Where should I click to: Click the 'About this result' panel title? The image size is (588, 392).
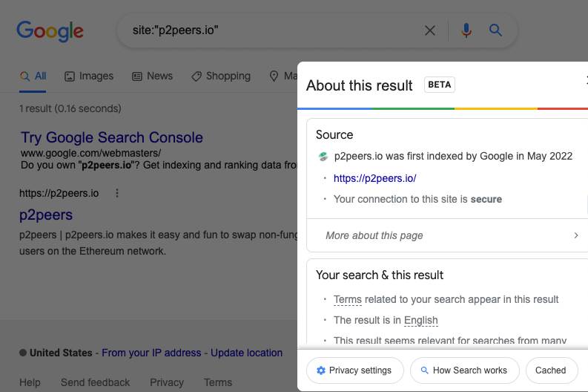[359, 85]
